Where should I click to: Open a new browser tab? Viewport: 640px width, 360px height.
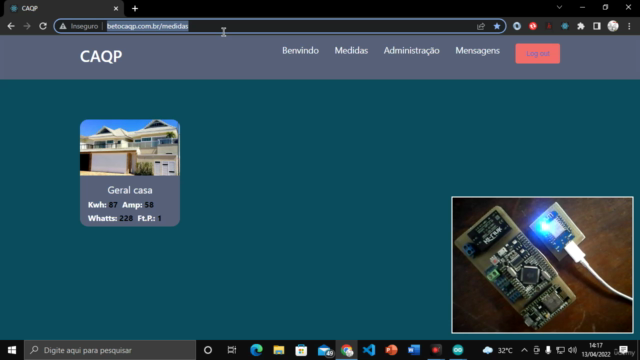(135, 8)
